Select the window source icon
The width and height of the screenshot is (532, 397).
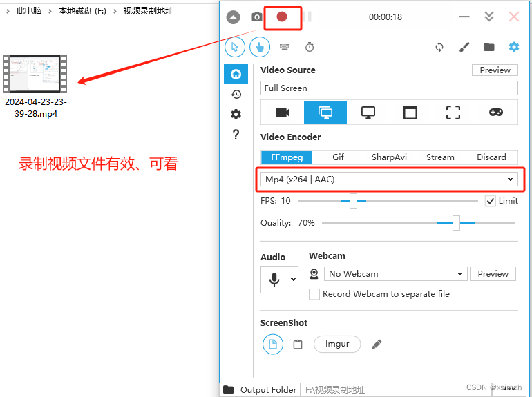410,113
